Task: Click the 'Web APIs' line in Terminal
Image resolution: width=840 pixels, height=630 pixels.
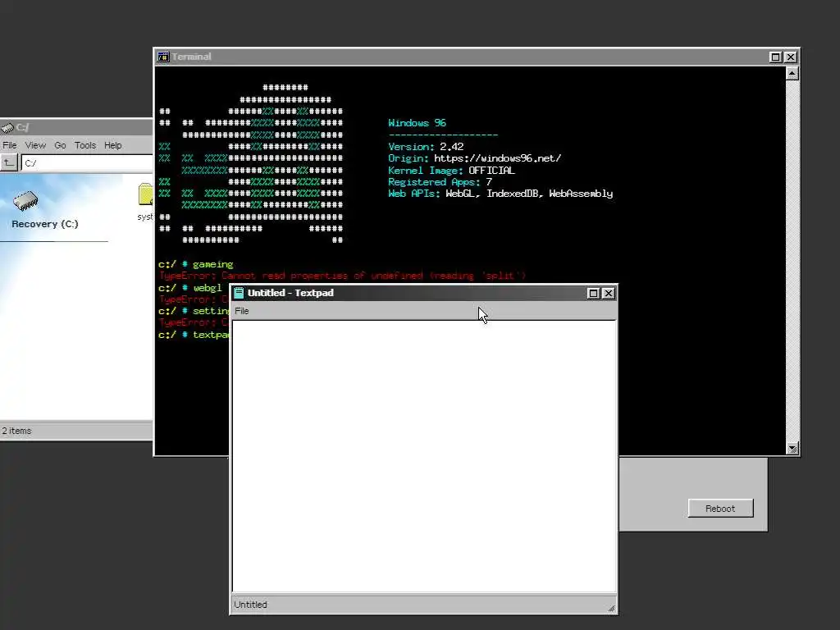Action: click(x=500, y=194)
